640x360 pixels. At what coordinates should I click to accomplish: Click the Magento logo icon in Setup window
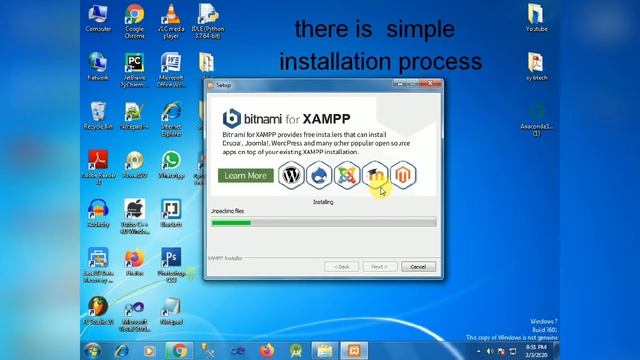pos(403,175)
